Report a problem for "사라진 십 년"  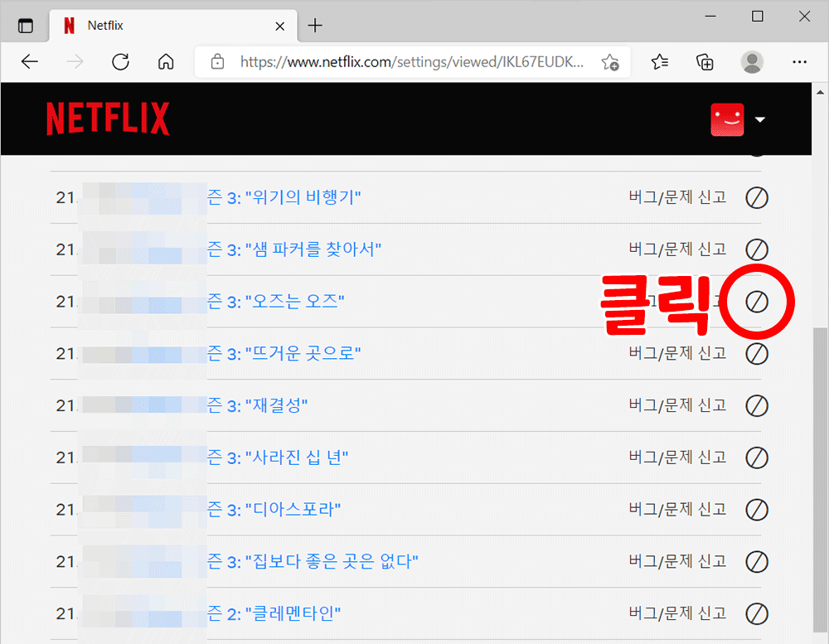point(677,457)
